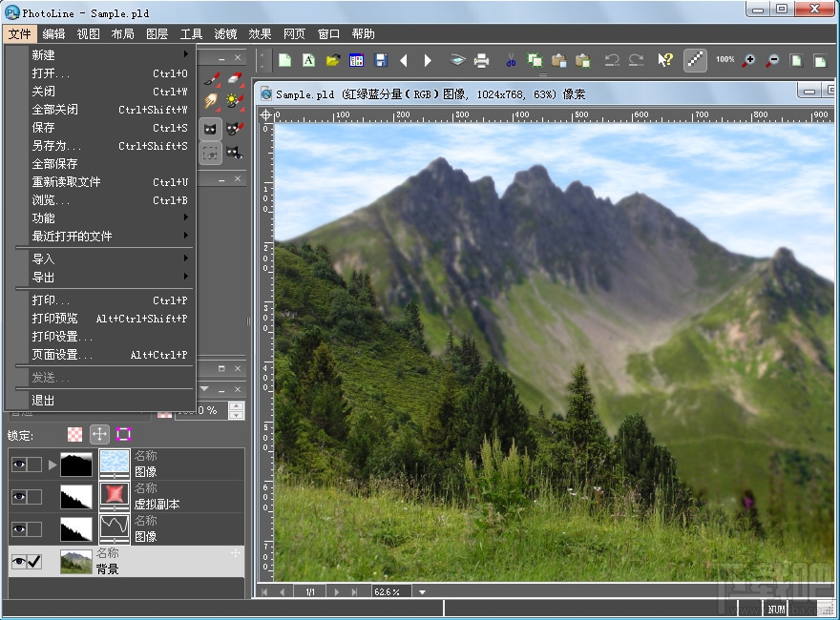Expand the top 图像 layer triangle
This screenshot has height=620, width=840.
coord(52,465)
